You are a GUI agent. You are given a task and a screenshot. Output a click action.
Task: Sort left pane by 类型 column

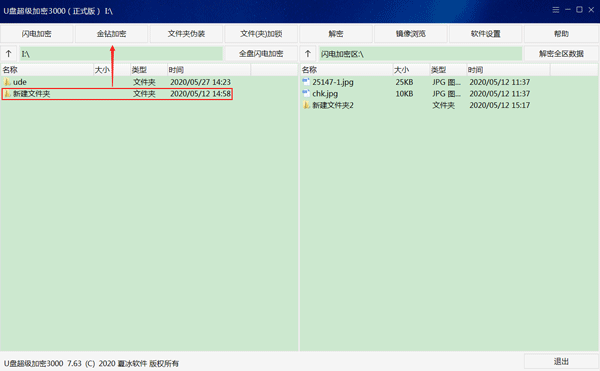[148, 70]
